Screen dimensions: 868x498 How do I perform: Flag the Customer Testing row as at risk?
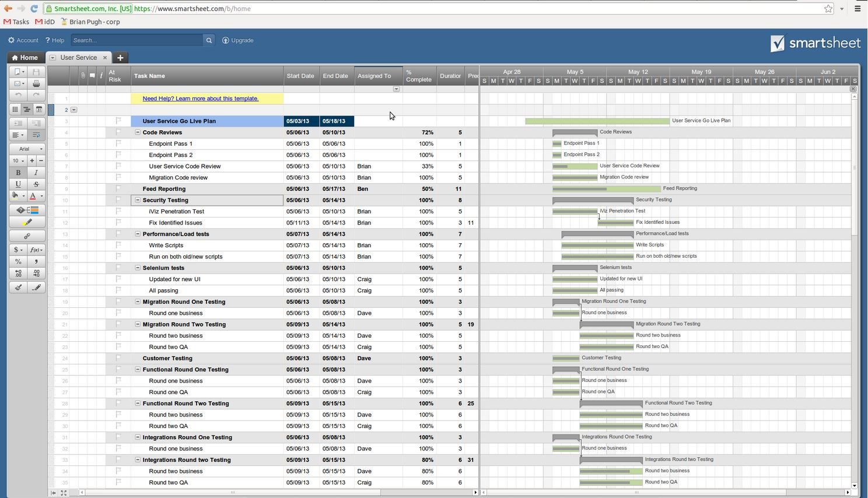tap(118, 358)
